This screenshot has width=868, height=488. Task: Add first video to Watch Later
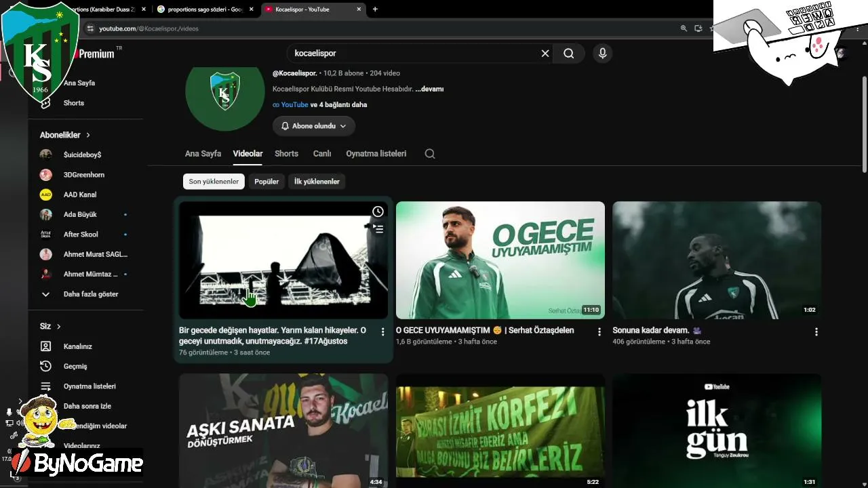378,211
